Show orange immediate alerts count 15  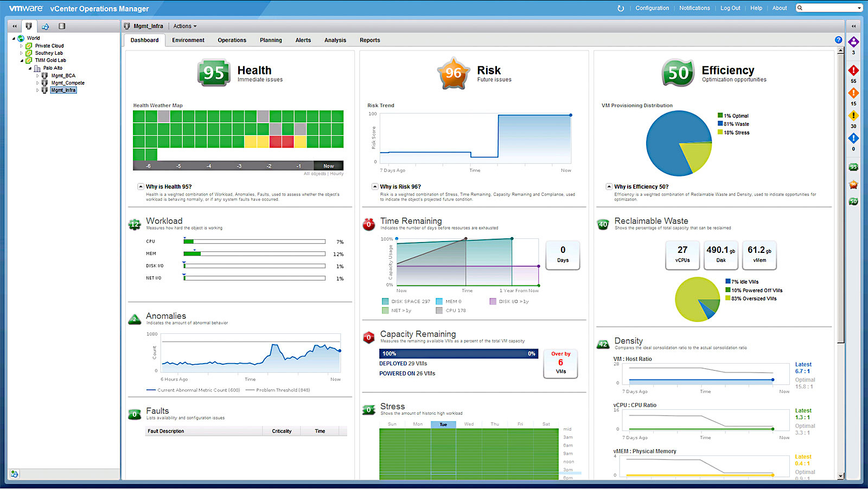[853, 93]
